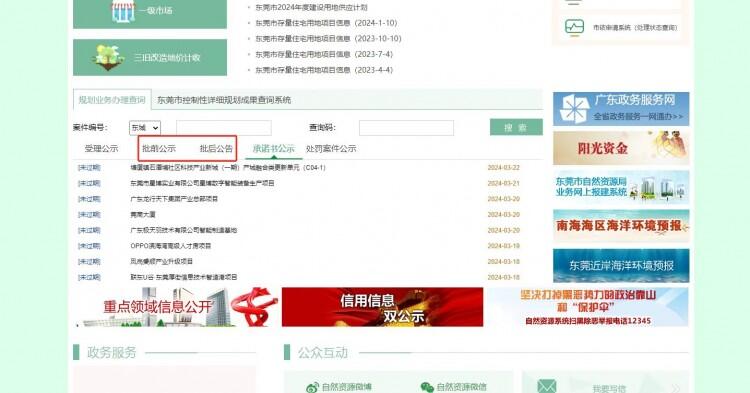
Task: Click the 2024-03-22 date text
Action: point(504,168)
